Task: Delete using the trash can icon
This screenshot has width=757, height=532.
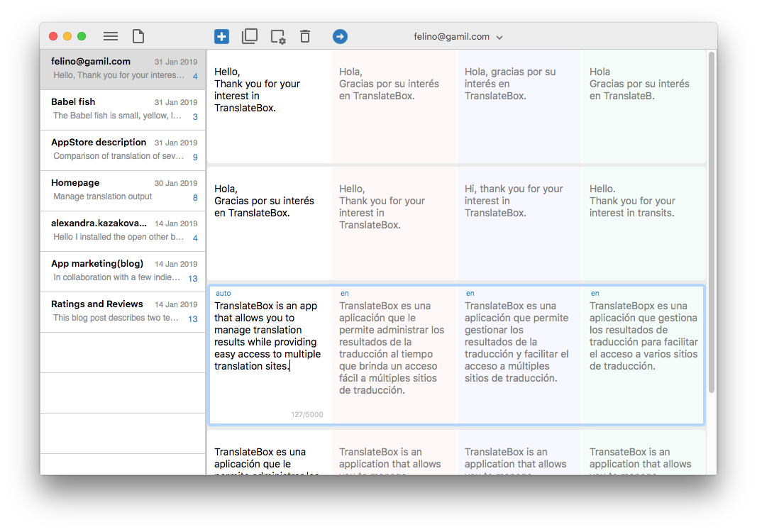Action: [x=304, y=36]
